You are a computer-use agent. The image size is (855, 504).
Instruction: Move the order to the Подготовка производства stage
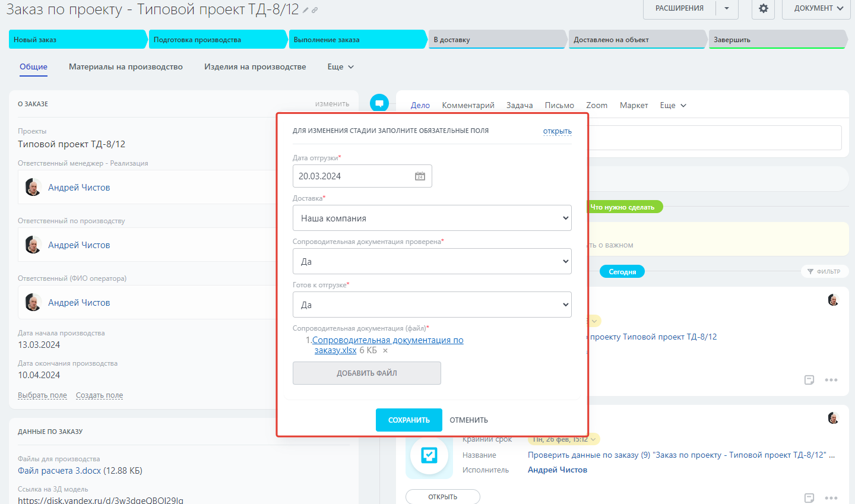pos(218,40)
